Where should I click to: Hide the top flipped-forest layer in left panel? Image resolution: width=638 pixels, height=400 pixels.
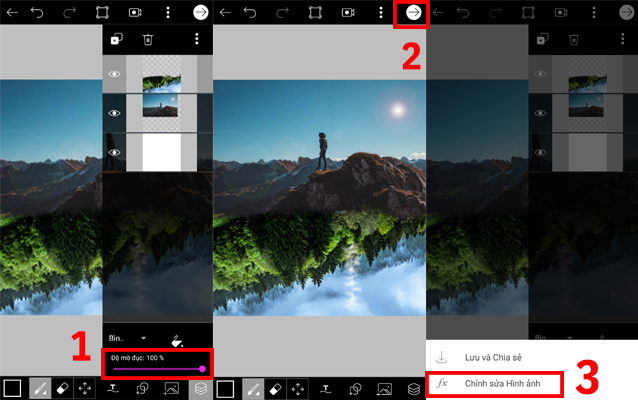[x=115, y=74]
